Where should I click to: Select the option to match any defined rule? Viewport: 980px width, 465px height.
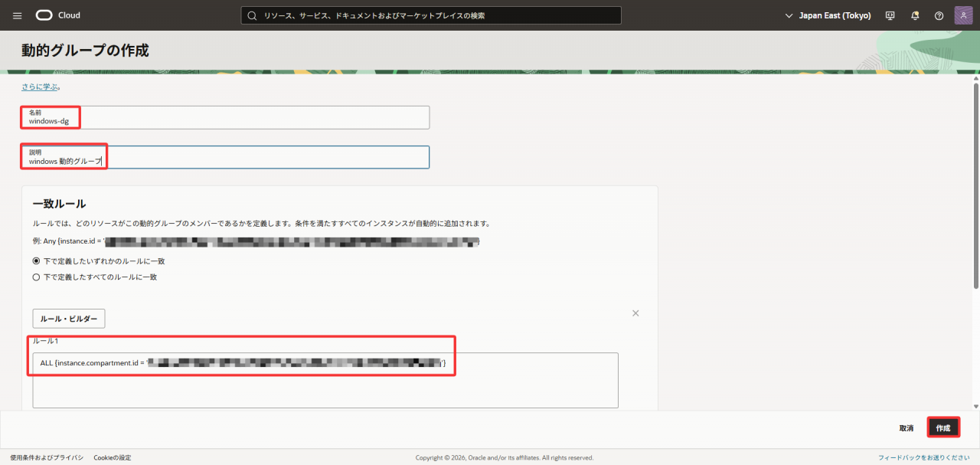tap(36, 261)
